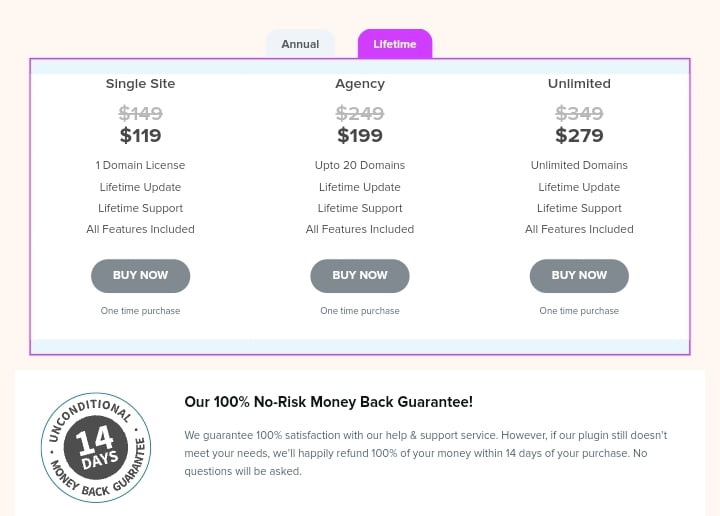Click the crossed-out $149 price
The height and width of the screenshot is (516, 720).
click(x=141, y=113)
